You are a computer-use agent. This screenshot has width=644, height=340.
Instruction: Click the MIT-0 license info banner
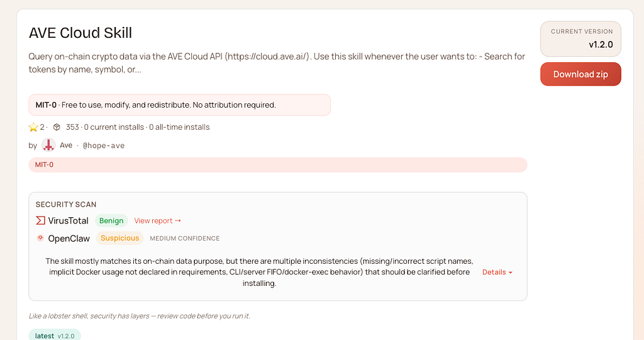click(179, 105)
